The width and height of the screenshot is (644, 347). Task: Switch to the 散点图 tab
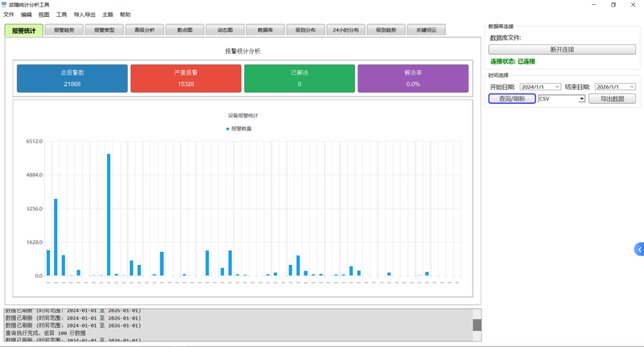point(185,30)
